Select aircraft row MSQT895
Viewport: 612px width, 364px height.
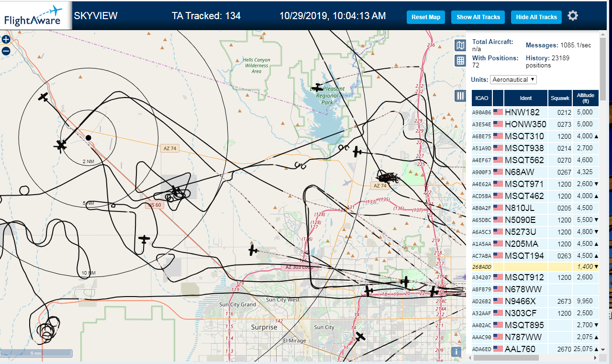(535, 325)
